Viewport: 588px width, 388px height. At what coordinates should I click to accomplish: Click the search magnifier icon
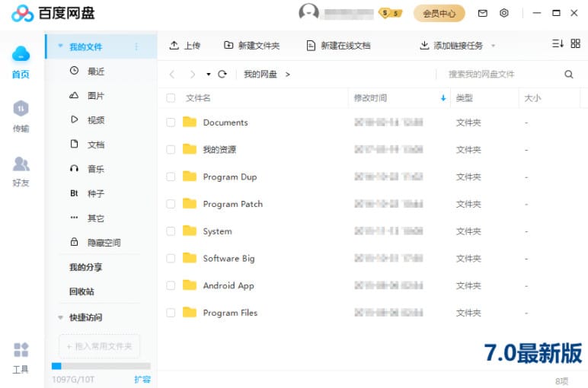[568, 74]
